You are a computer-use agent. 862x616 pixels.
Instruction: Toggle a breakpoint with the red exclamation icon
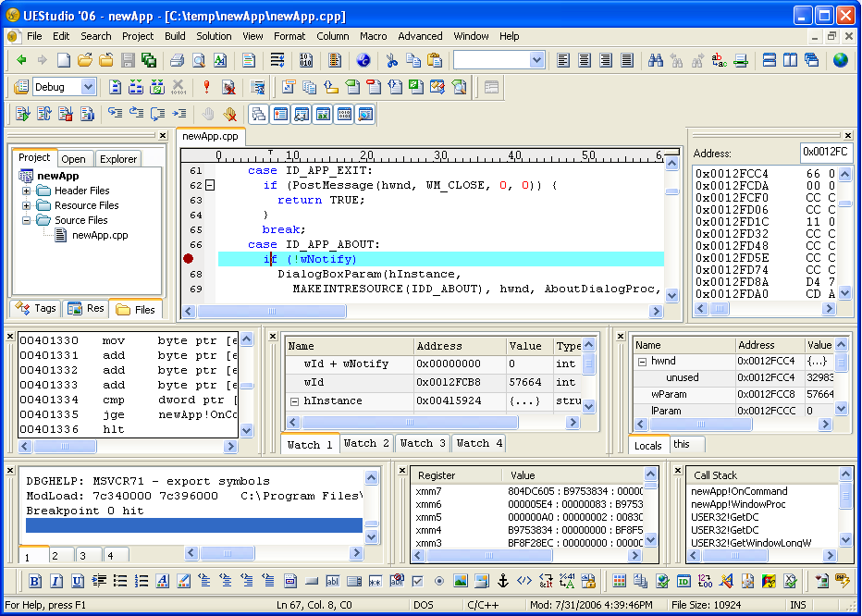204,86
